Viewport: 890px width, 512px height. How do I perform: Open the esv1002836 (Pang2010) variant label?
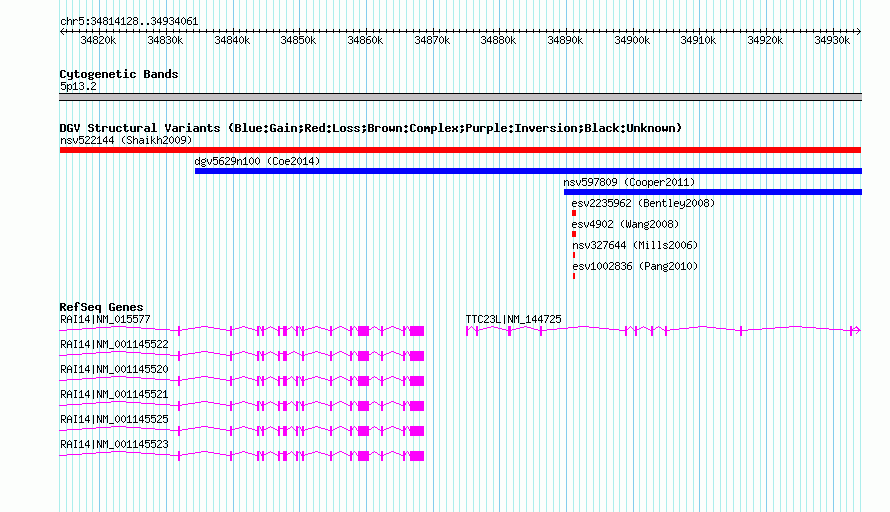click(635, 266)
